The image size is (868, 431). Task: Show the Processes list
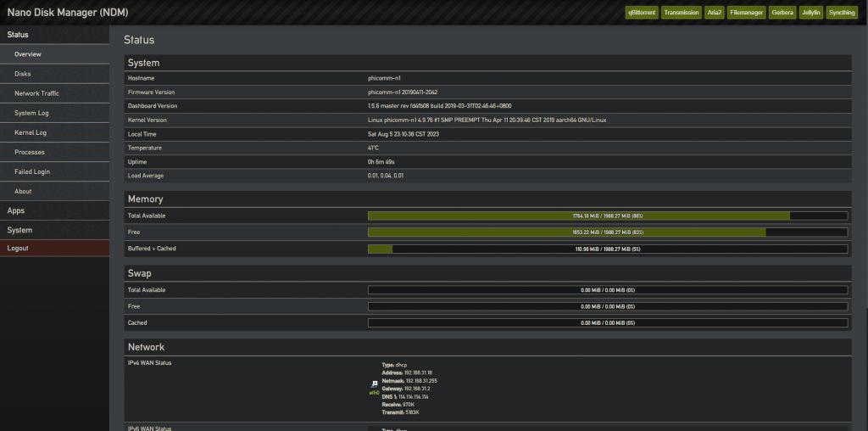[30, 152]
